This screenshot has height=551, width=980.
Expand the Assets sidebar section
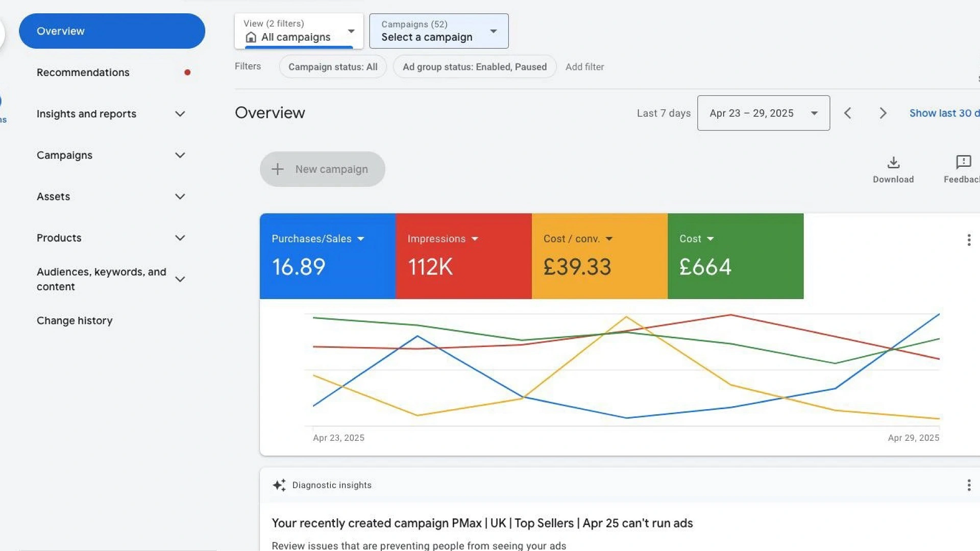(x=180, y=196)
